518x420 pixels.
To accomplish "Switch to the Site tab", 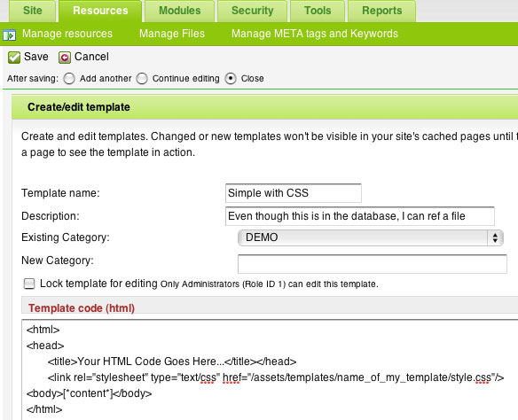I will point(32,11).
